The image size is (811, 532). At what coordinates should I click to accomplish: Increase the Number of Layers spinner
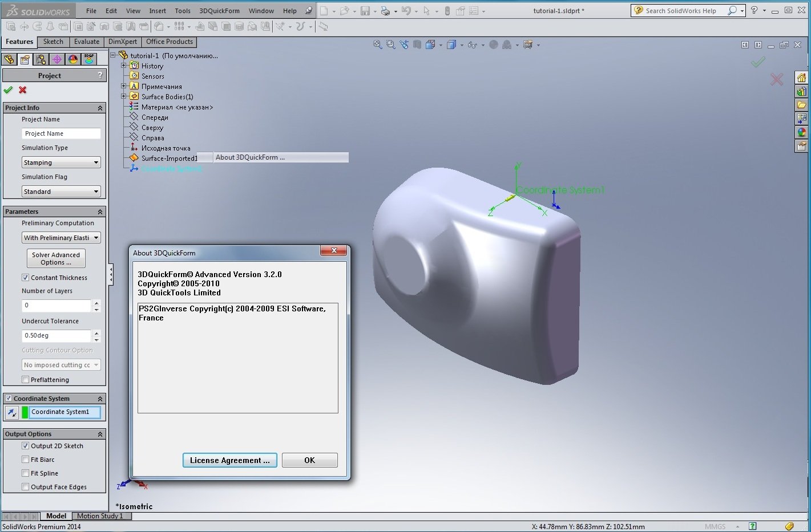click(x=96, y=303)
